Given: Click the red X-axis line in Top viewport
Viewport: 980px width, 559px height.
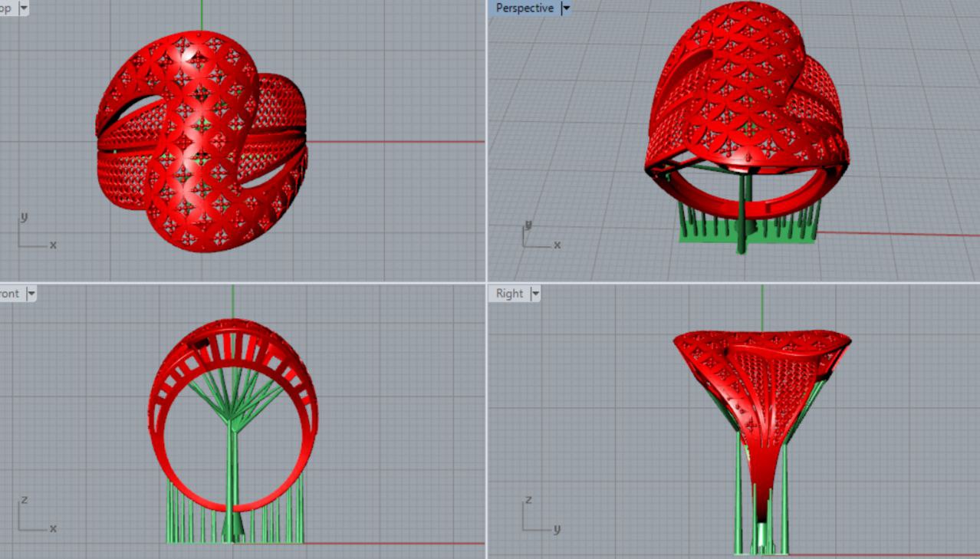Looking at the screenshot, I should tap(399, 141).
